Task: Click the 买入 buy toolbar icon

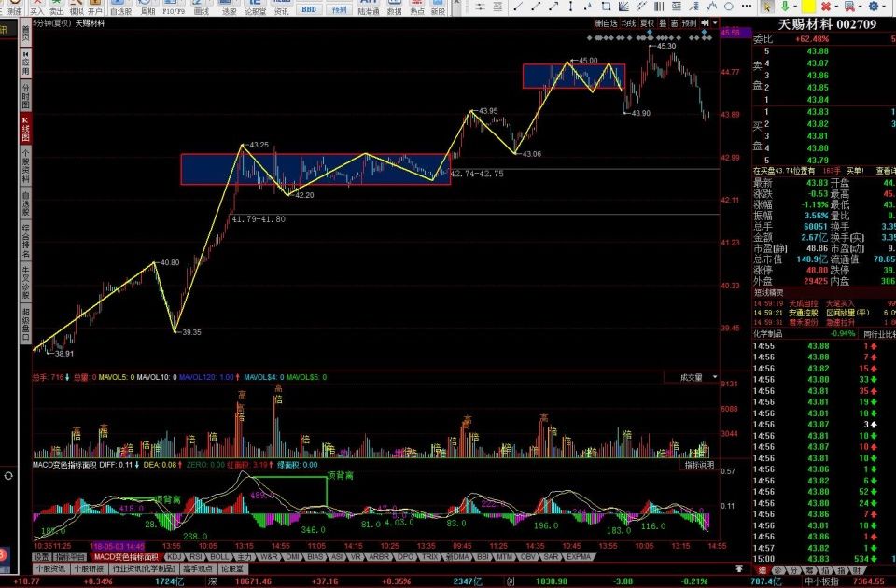Action: tap(38, 8)
